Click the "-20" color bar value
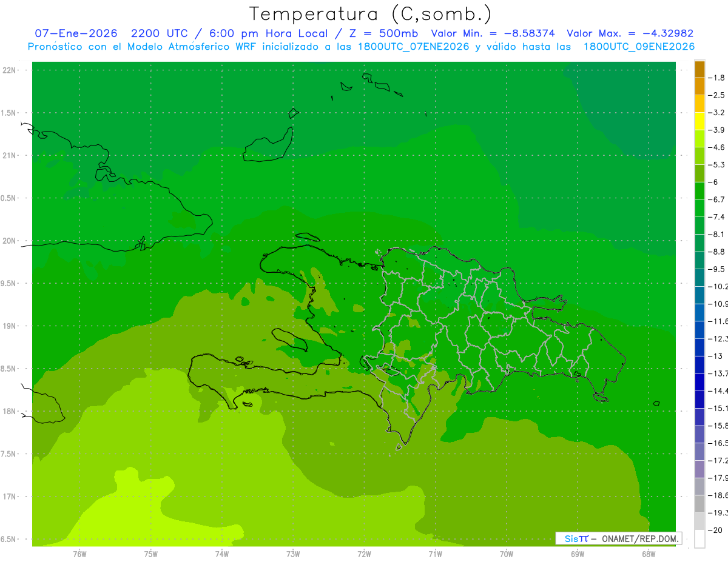Screen dimensions: 728x562 716,530
